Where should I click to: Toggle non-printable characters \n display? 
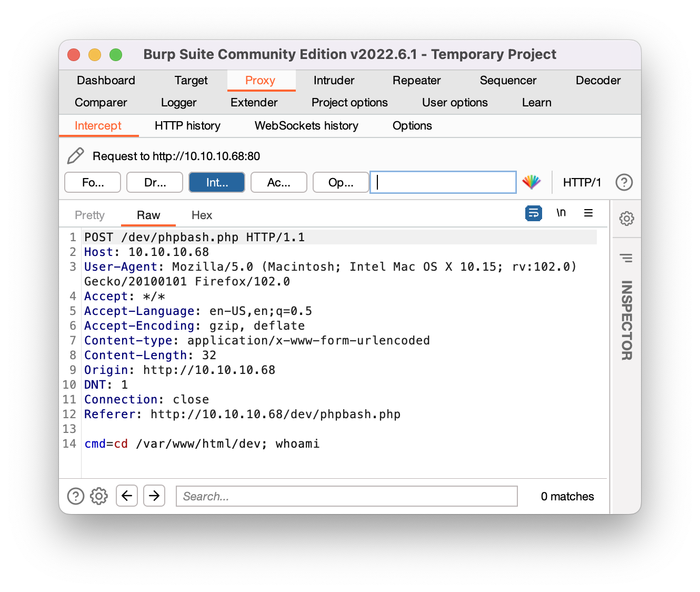click(x=561, y=213)
